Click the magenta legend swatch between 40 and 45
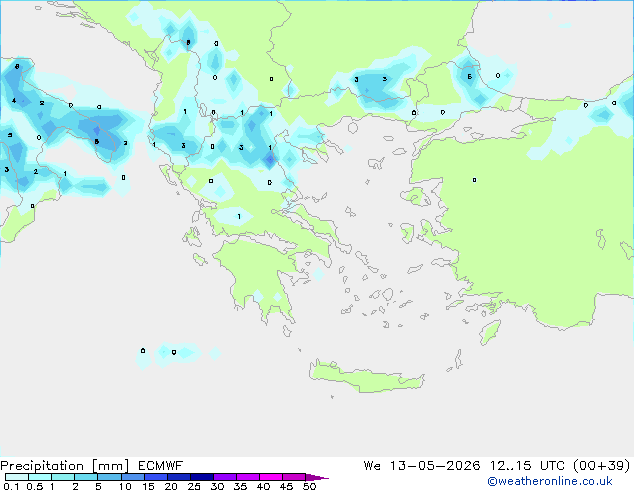The width and height of the screenshot is (634, 490). 271,477
